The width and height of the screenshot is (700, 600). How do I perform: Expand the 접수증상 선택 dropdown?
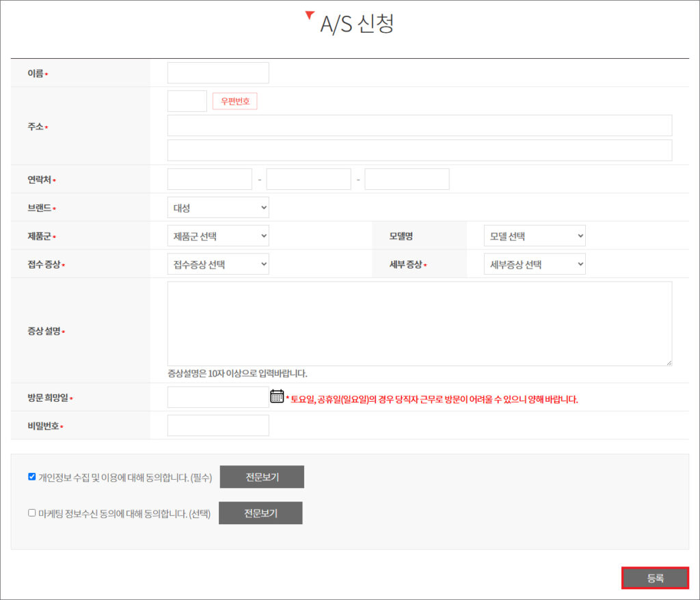coord(218,264)
